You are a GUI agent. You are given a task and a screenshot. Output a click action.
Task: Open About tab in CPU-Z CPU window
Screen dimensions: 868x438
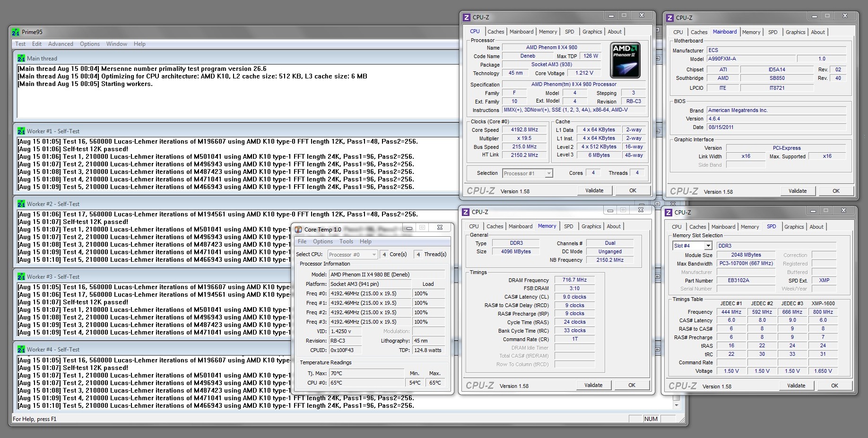coord(615,32)
